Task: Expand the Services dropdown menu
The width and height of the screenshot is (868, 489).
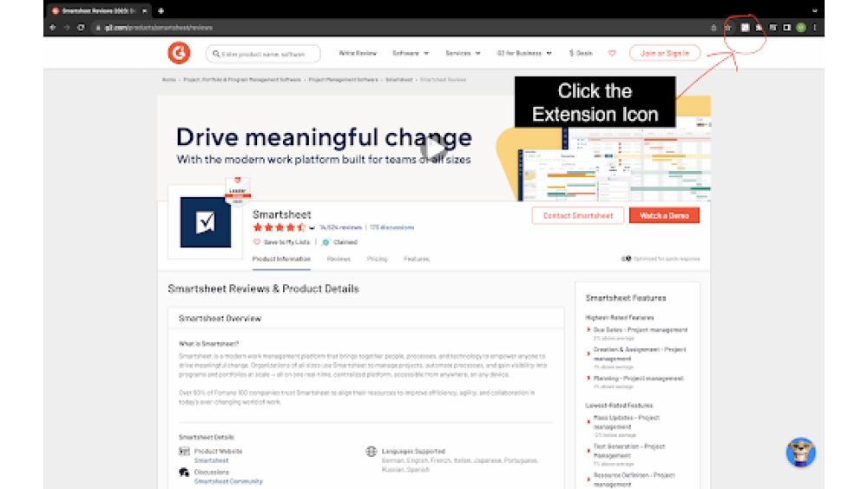Action: 463,53
